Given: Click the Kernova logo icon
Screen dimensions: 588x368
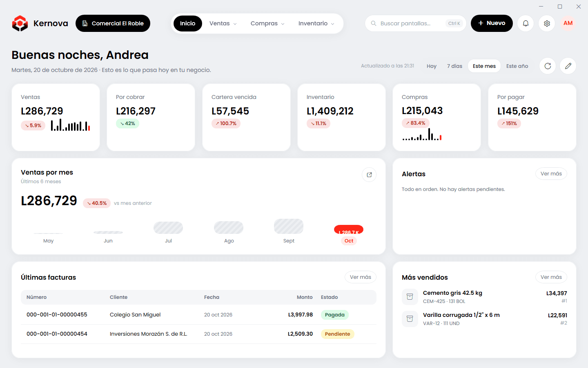Looking at the screenshot, I should 20,23.
